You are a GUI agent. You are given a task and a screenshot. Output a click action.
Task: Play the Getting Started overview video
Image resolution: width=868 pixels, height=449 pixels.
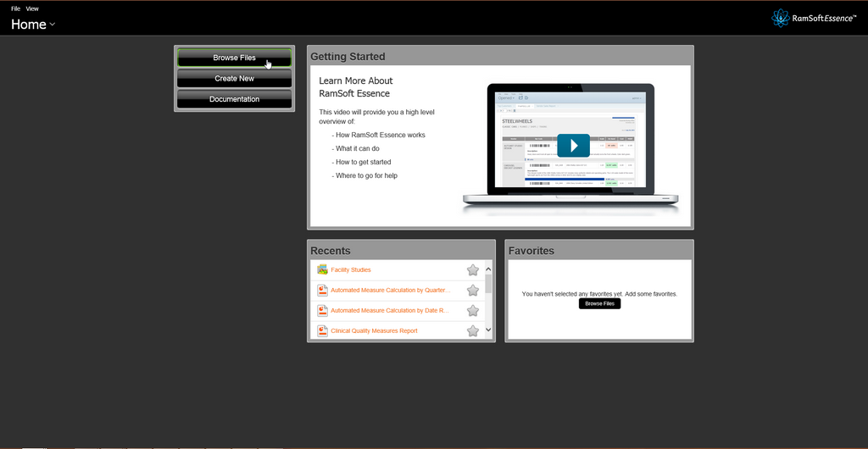point(573,145)
